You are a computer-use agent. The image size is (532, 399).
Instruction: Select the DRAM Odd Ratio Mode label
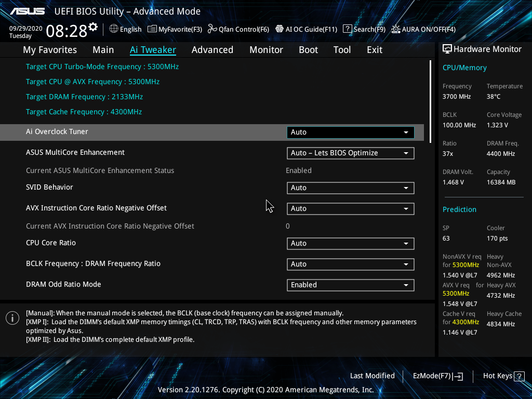point(63,284)
